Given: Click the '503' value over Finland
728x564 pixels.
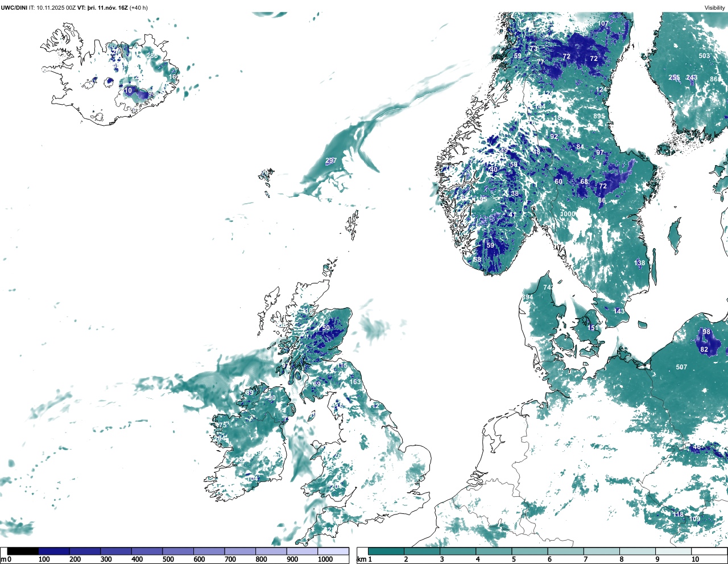Looking at the screenshot, I should point(704,56).
